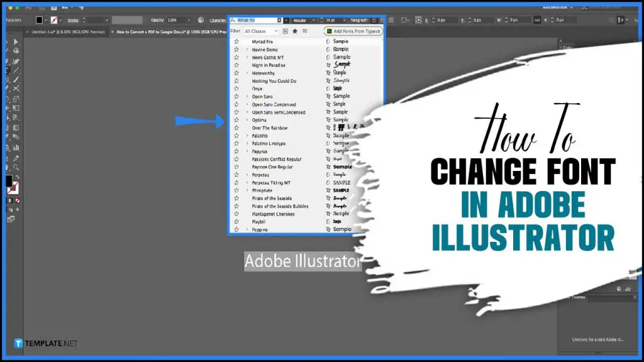Close the Untitled-1.ai document tab

(x=27, y=32)
